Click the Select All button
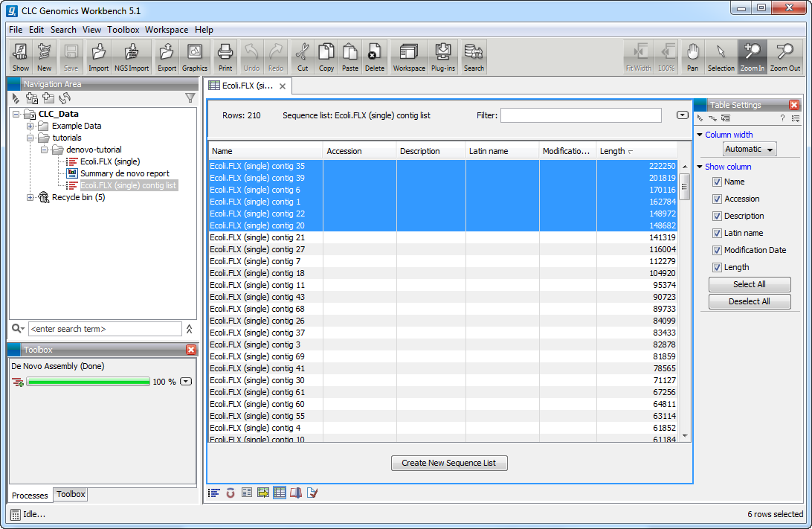 [x=750, y=284]
